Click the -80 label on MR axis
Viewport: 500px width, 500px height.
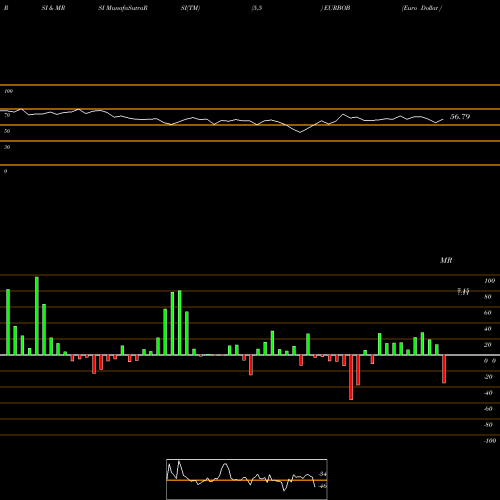click(x=488, y=425)
